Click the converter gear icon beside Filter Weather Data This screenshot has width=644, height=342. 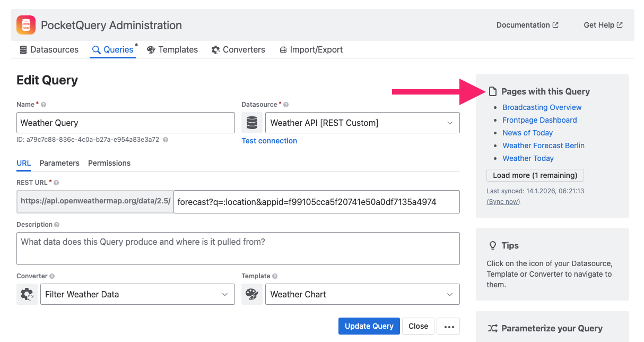pos(27,294)
